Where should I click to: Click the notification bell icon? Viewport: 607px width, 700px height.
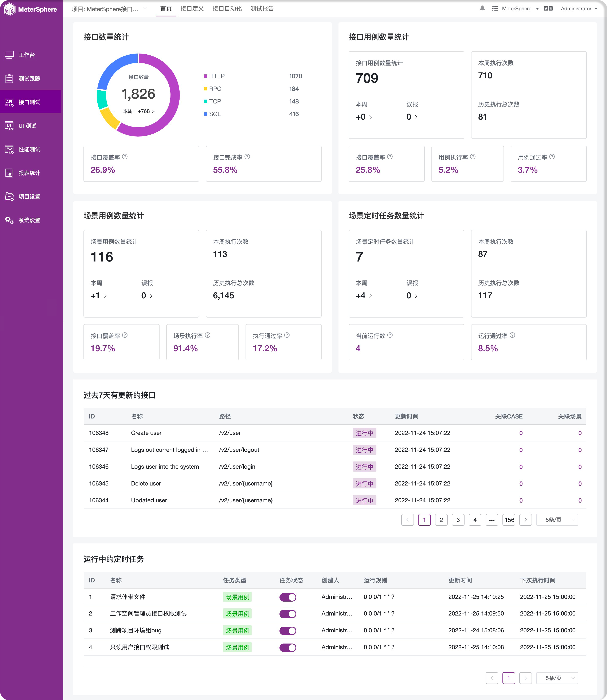[x=482, y=8]
